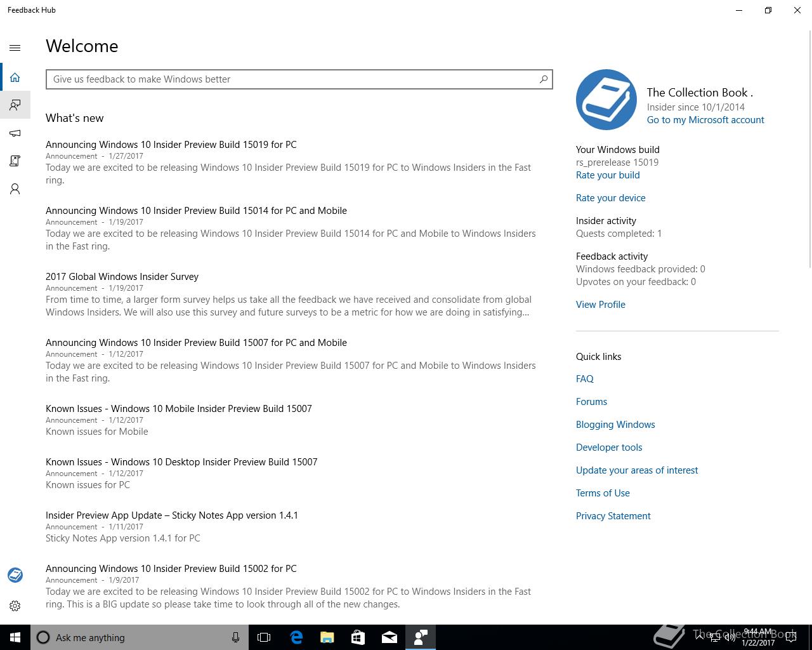Open Developer tools quick link

click(609, 448)
